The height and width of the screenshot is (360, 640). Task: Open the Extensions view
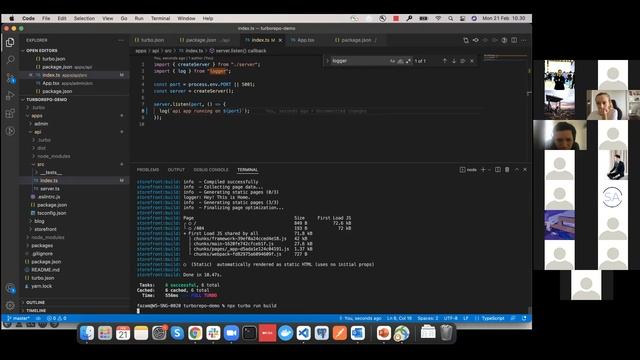[x=10, y=113]
